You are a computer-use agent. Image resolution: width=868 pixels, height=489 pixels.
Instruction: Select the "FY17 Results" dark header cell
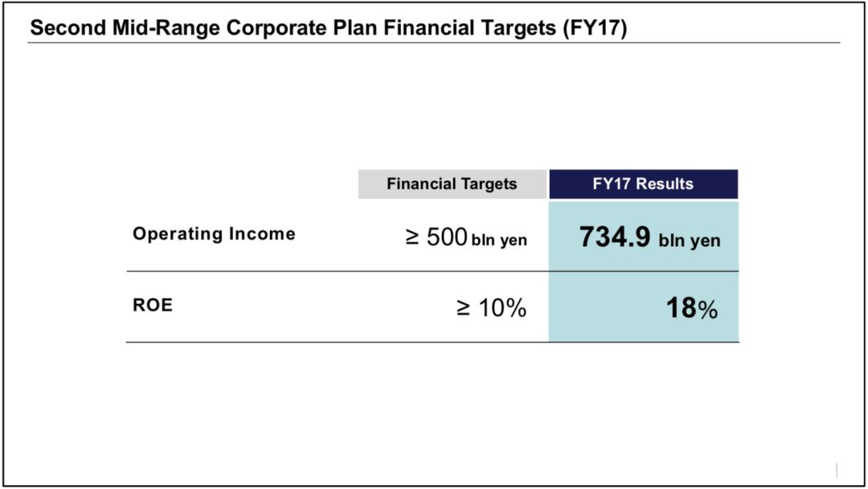click(643, 184)
